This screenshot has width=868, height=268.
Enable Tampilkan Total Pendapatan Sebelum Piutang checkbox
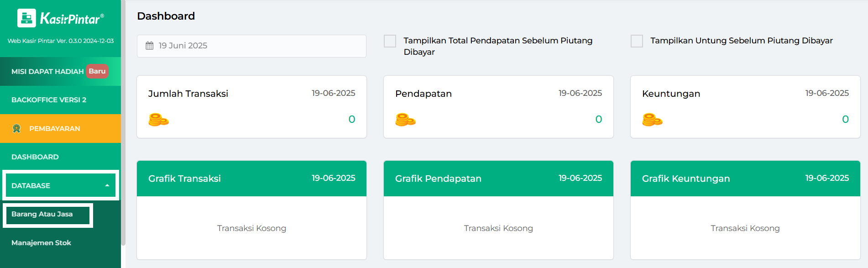tap(390, 41)
